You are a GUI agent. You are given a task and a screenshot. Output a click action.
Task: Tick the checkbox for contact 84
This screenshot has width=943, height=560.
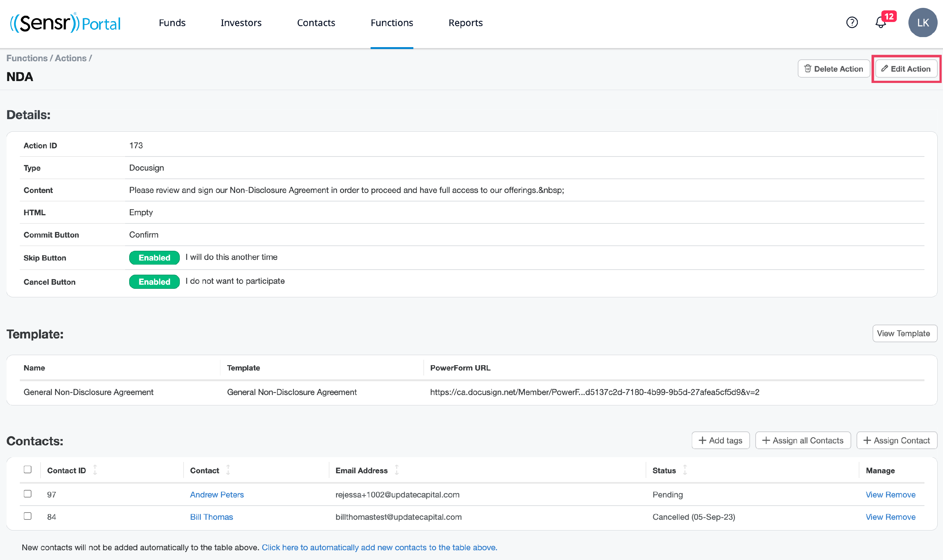pyautogui.click(x=28, y=516)
